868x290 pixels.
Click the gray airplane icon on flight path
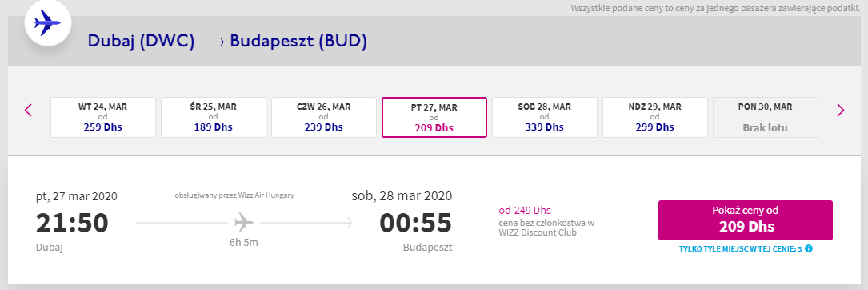pos(243,223)
